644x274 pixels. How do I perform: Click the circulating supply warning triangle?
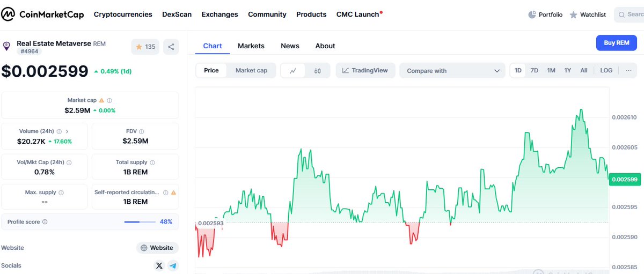[x=173, y=192]
